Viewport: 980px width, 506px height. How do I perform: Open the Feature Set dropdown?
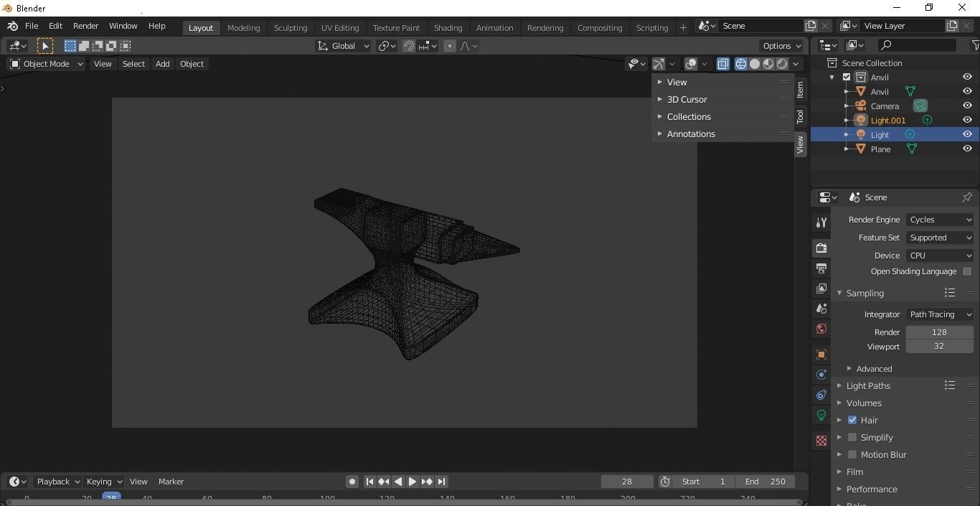(x=940, y=238)
